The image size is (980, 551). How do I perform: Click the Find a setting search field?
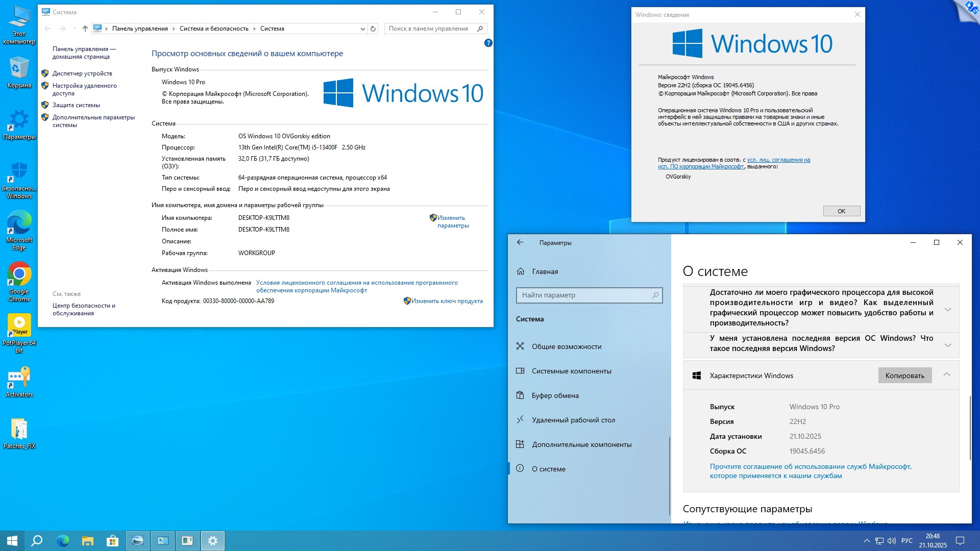(584, 295)
